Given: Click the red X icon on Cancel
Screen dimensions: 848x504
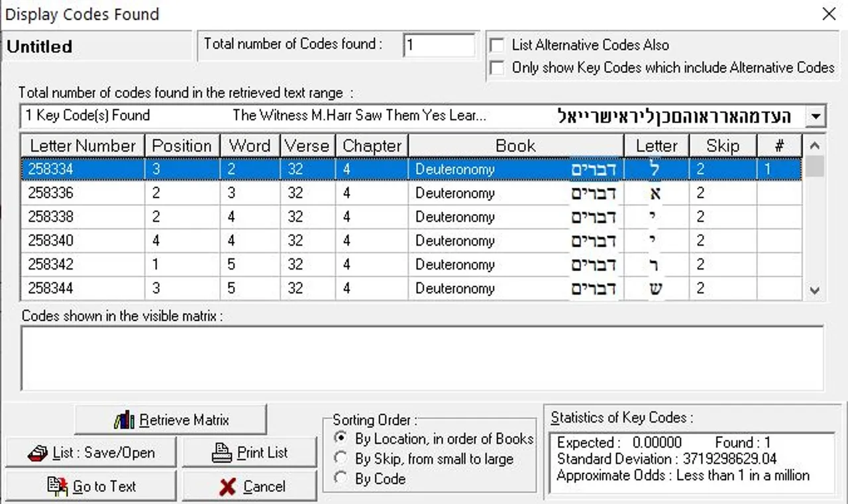Looking at the screenshot, I should 227,487.
